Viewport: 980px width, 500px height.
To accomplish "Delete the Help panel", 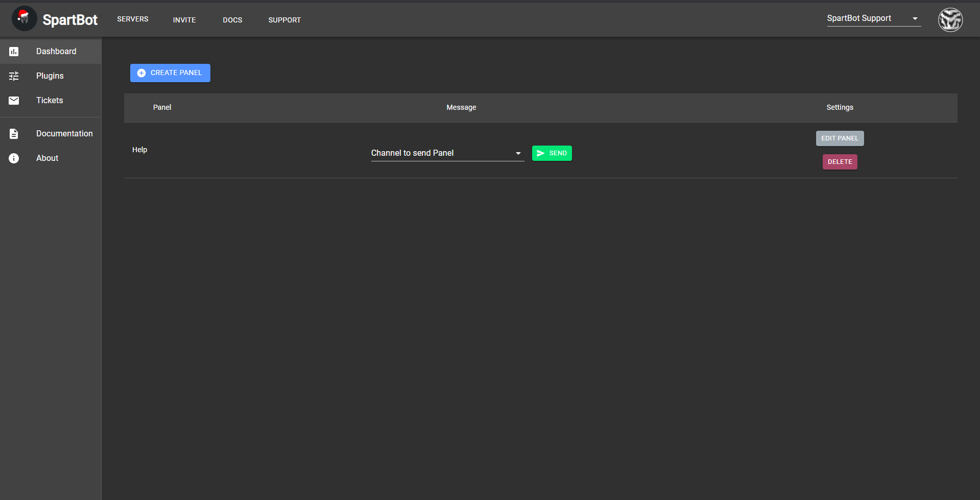I will click(840, 162).
